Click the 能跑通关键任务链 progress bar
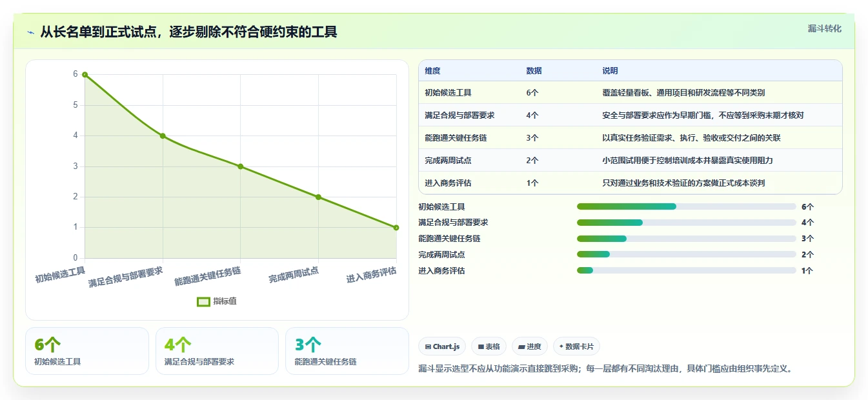The image size is (868, 400). pyautogui.click(x=687, y=239)
